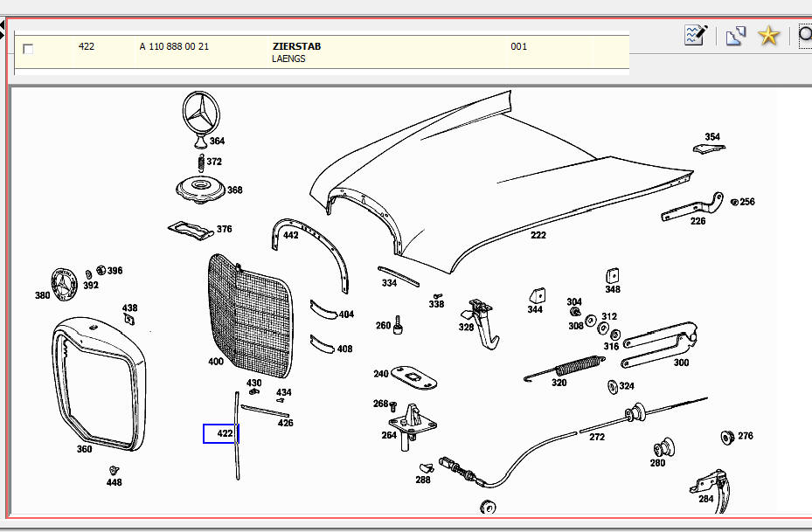This screenshot has height=532, width=812.
Task: Click callout 360 for the grille frame
Action: click(84, 450)
